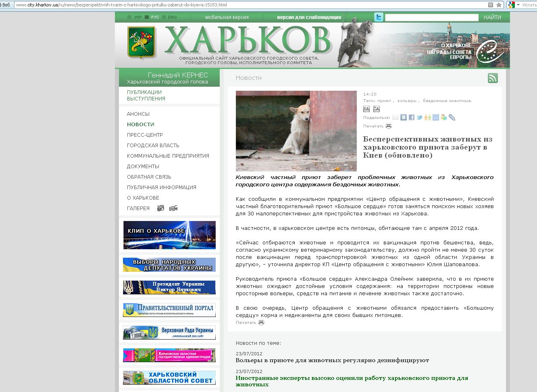Image resolution: width=537 pixels, height=392 pixels.
Task: Share article on VKontakte icon
Action: tap(404, 117)
